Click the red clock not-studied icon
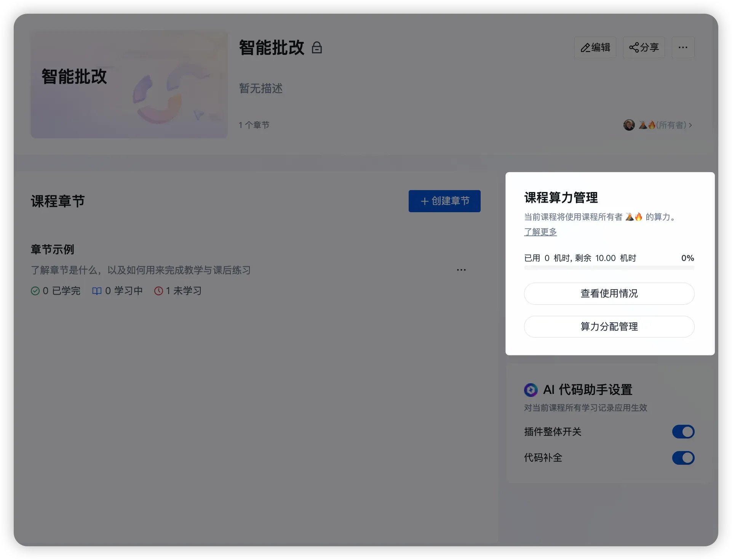 tap(158, 291)
